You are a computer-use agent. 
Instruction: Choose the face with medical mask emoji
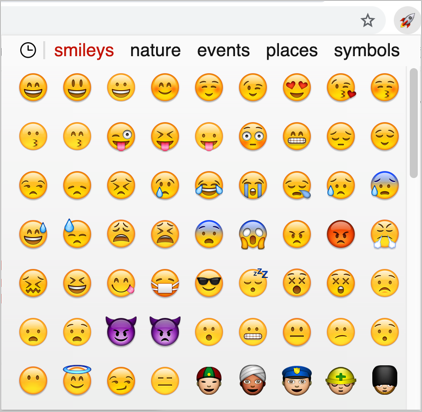coord(165,283)
